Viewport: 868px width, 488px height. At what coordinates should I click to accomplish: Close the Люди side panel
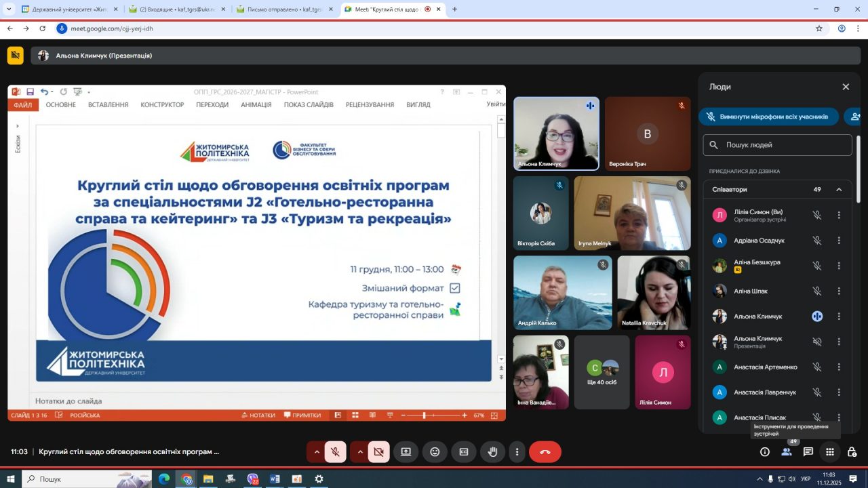pos(846,87)
